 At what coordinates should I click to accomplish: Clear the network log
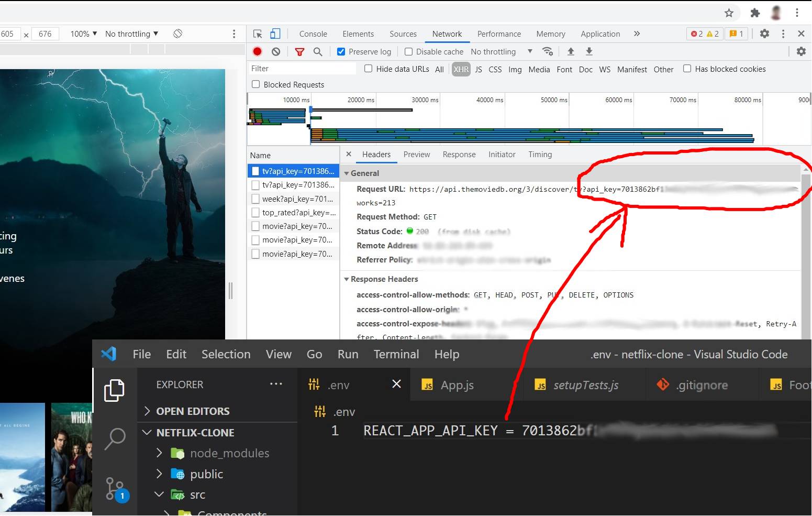[276, 51]
